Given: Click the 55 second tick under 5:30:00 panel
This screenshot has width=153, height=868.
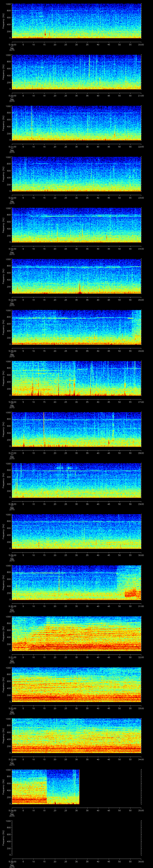Looking at the screenshot, I should [130, 606].
